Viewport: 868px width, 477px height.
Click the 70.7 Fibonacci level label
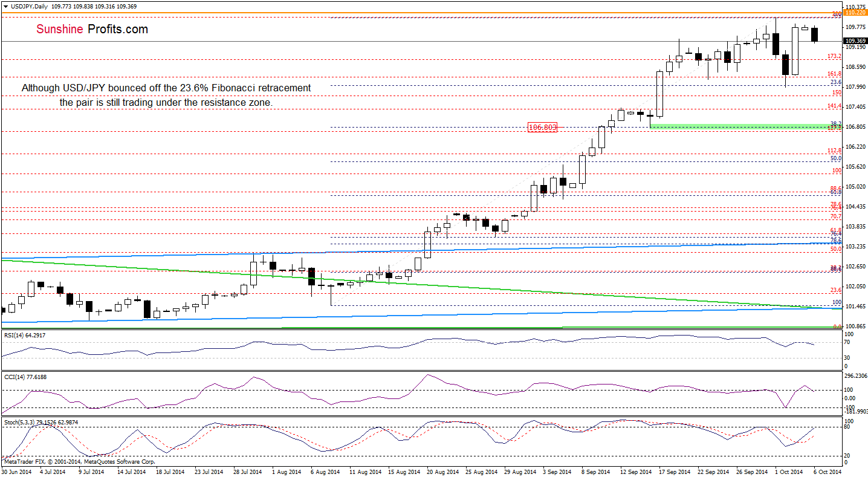[x=837, y=216]
